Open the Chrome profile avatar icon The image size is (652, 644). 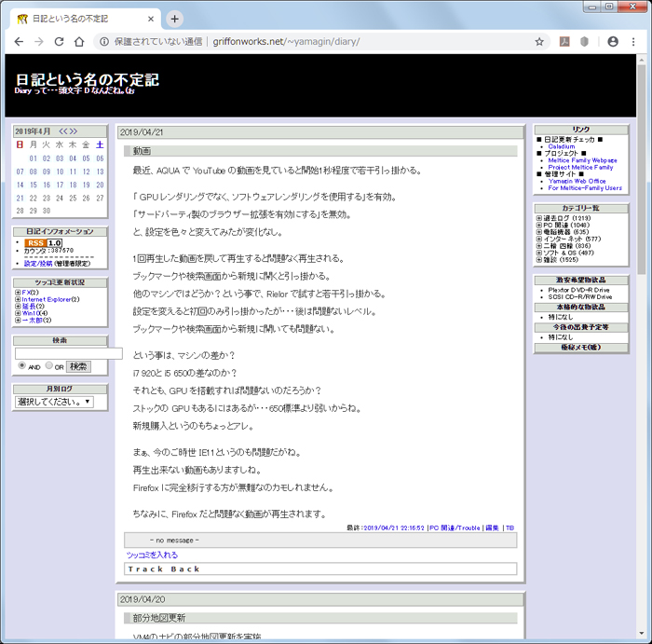pyautogui.click(x=613, y=42)
